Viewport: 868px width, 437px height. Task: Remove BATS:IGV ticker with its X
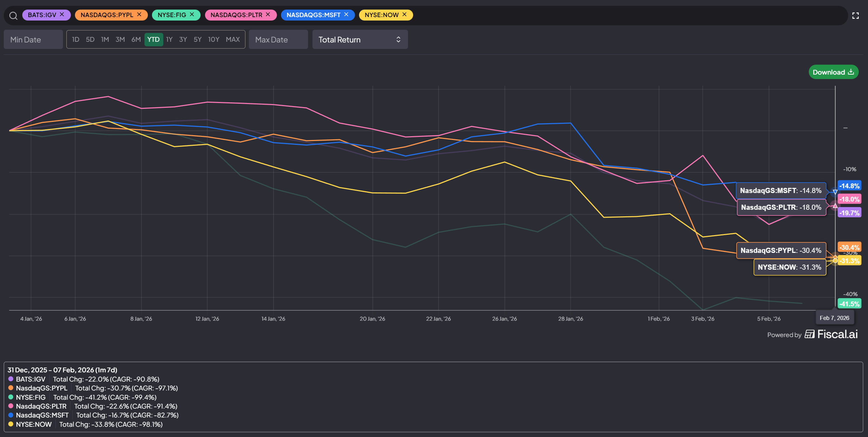[x=62, y=14]
